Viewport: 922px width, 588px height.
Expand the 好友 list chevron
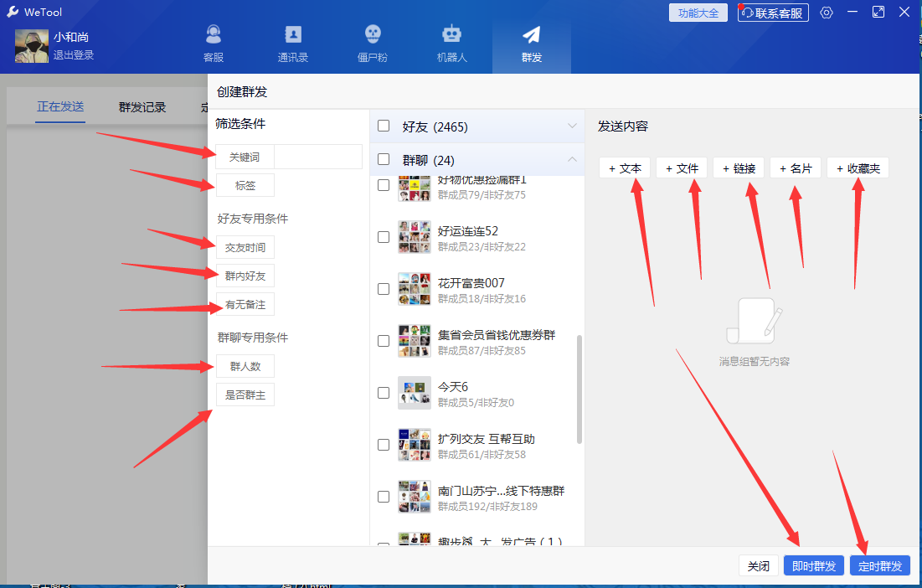(572, 125)
